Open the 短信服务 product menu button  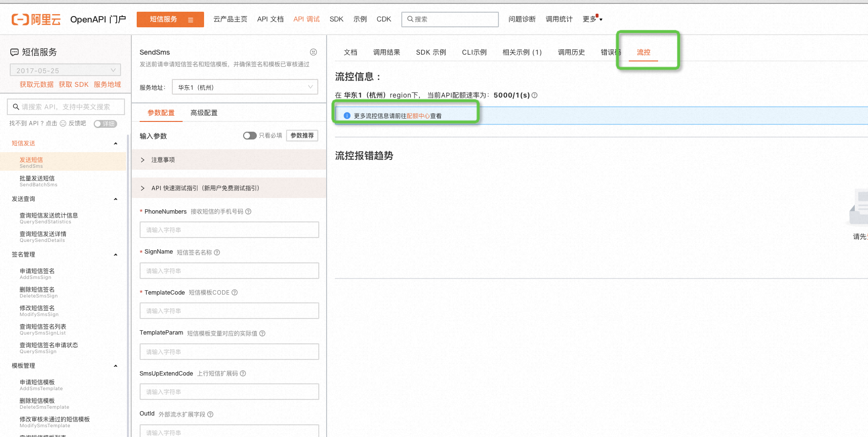(170, 20)
